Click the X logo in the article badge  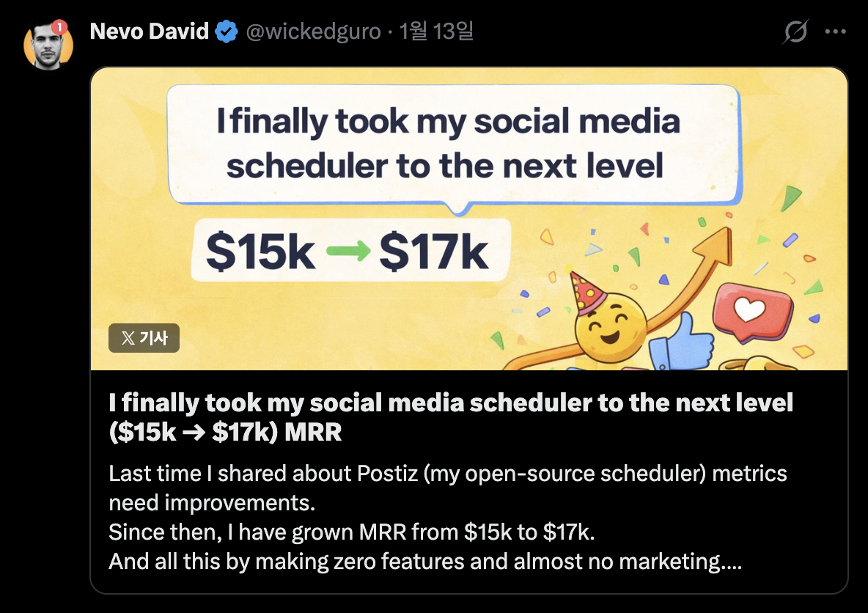click(128, 338)
